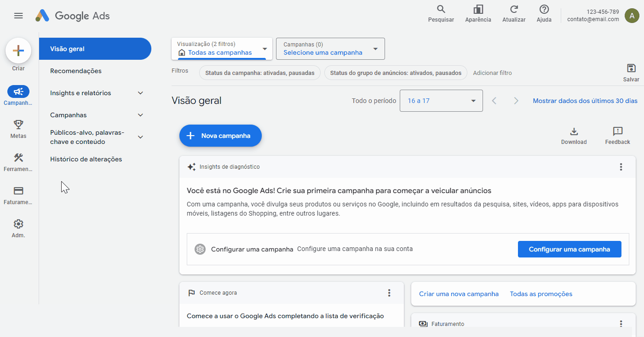644x337 pixels.
Task: Open the Feedback icon
Action: [x=618, y=131]
